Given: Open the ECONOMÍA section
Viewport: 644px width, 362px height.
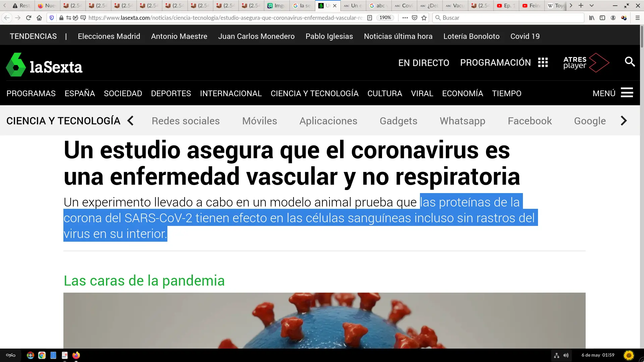Looking at the screenshot, I should click(463, 94).
